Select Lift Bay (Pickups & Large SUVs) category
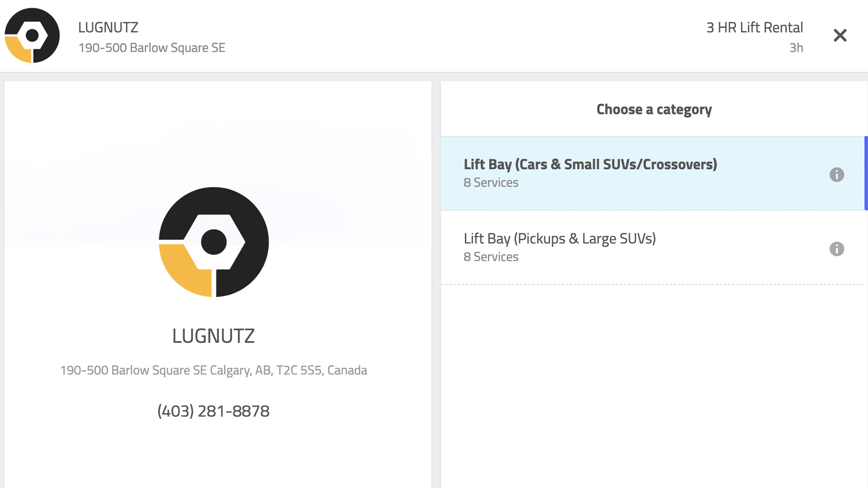 click(x=654, y=248)
